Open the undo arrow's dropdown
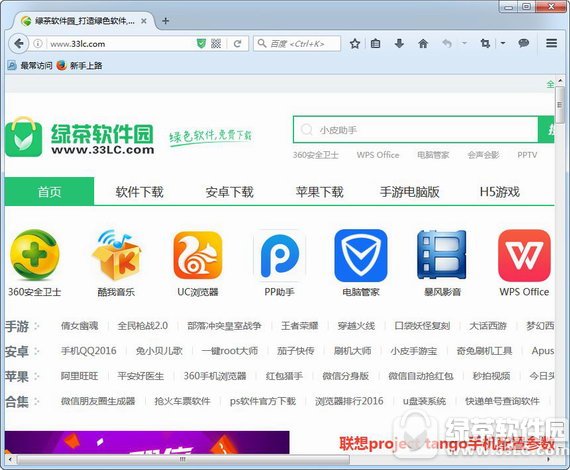The height and width of the screenshot is (470, 570). [464, 43]
